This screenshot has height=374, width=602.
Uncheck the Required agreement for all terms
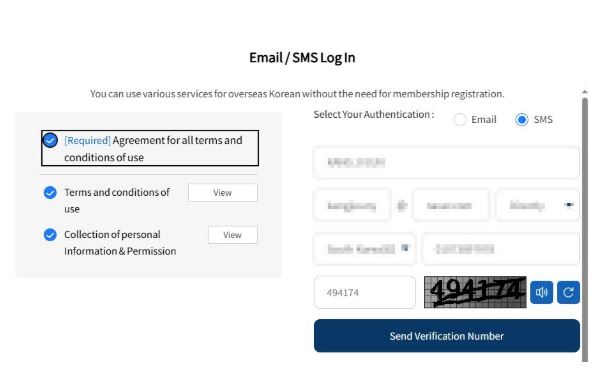tap(50, 140)
